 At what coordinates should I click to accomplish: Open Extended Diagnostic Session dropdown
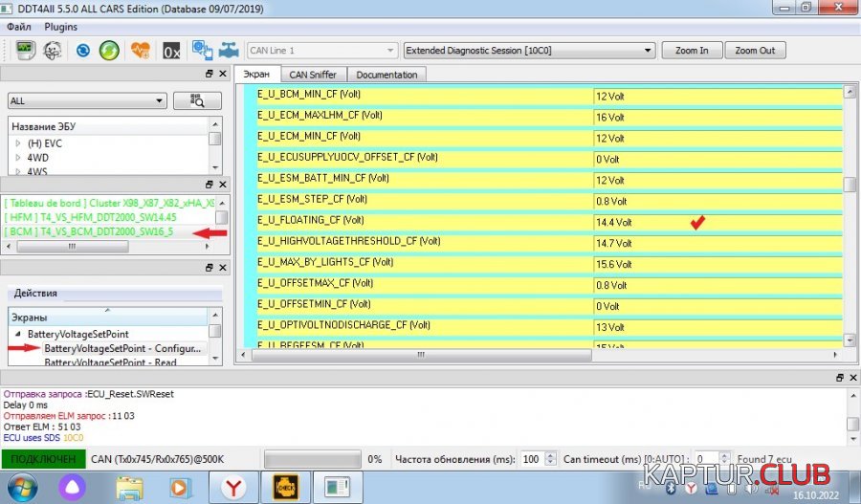coord(529,51)
